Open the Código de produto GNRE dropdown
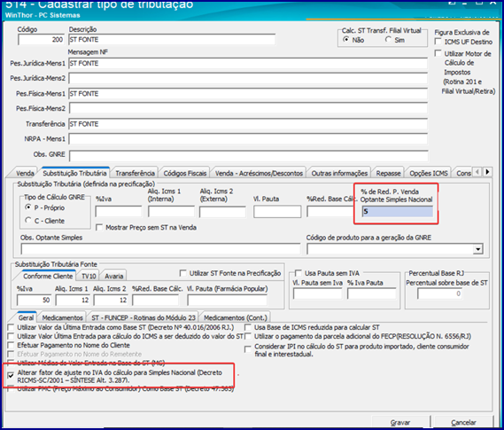This screenshot has height=430, width=504. pos(478,249)
